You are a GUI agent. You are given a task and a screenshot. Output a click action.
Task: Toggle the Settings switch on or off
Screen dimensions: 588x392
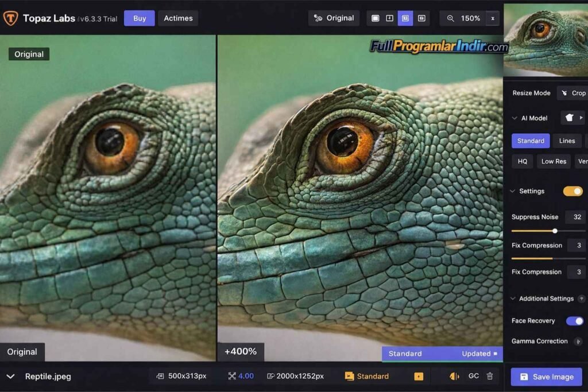click(x=572, y=191)
